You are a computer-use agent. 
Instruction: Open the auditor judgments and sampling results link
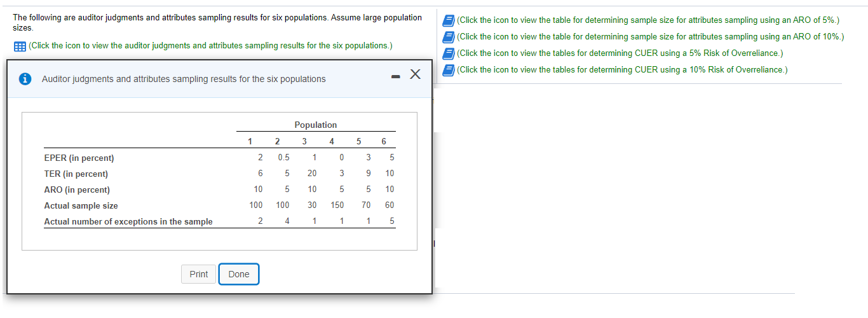tap(210, 46)
